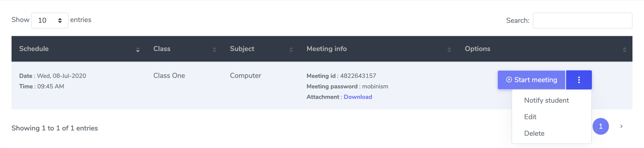Sort by Schedule column arrows
The image size is (644, 148).
point(138,50)
